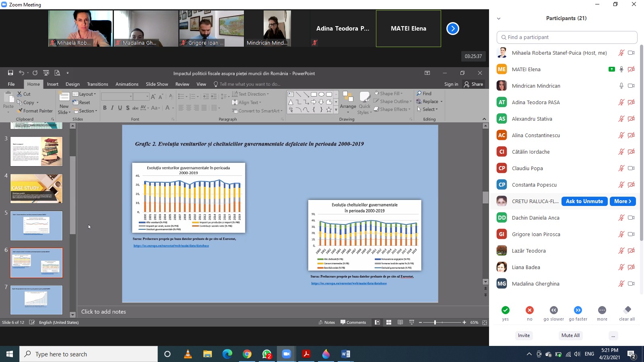Open the Text Direction dropdown
Image resolution: width=644 pixels, height=362 pixels.
(250, 94)
